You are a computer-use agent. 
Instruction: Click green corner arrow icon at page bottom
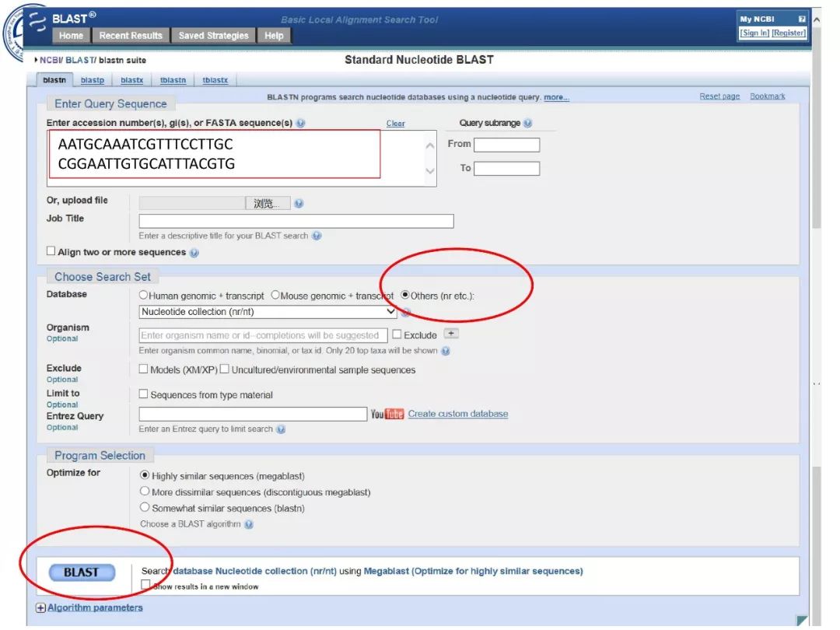[802, 621]
